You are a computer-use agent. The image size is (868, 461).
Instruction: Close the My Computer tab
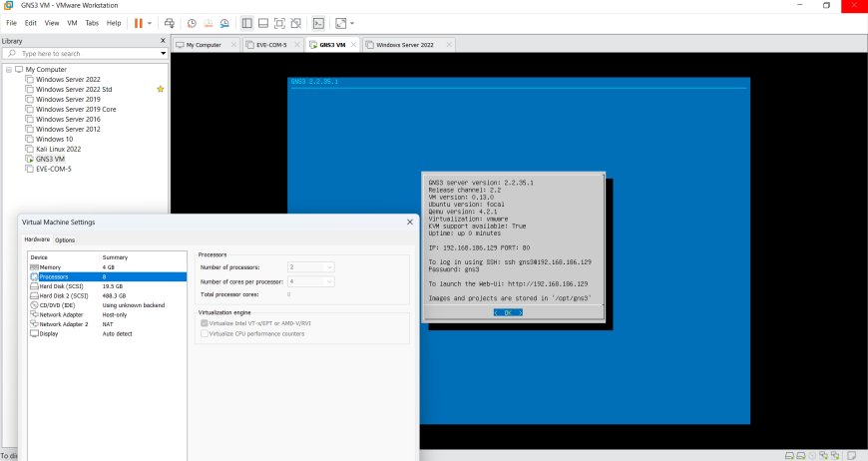233,45
